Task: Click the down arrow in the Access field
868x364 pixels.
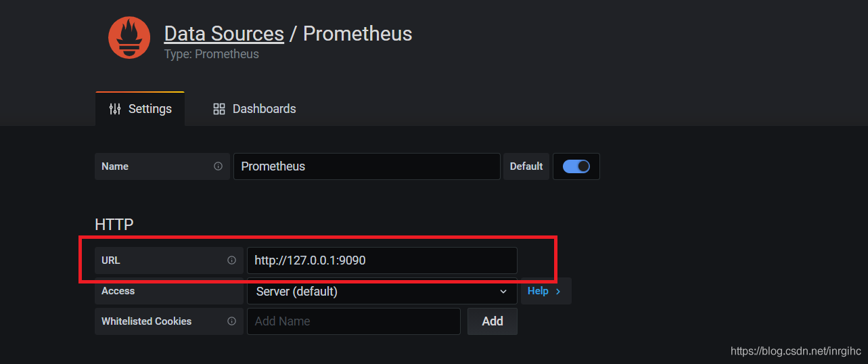Action: click(503, 292)
